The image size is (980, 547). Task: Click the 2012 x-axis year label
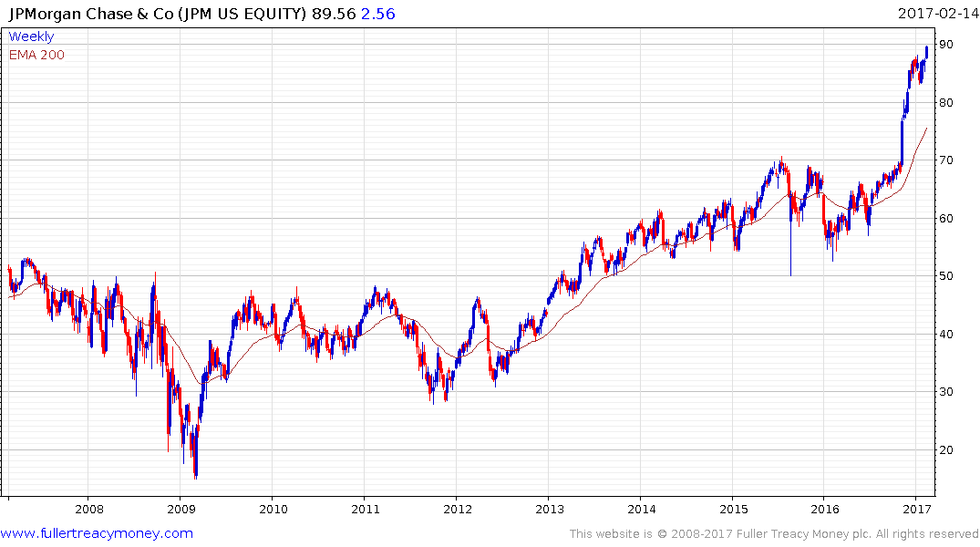(x=458, y=509)
